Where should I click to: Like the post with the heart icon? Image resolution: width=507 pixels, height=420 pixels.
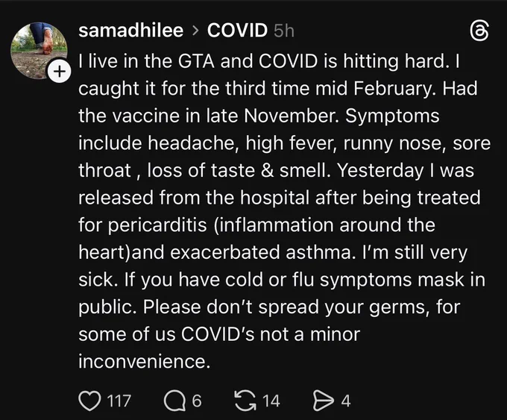coord(89,401)
